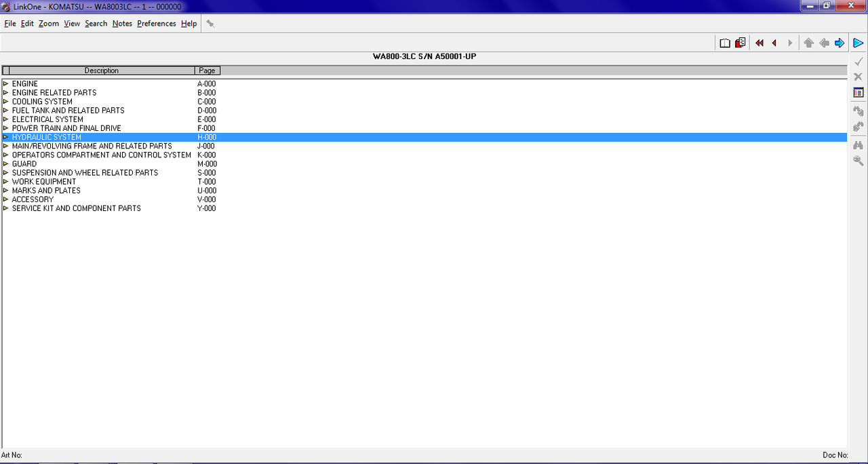Click the LinkOne app icon in title bar
The height and width of the screenshot is (464, 868).
[6, 6]
